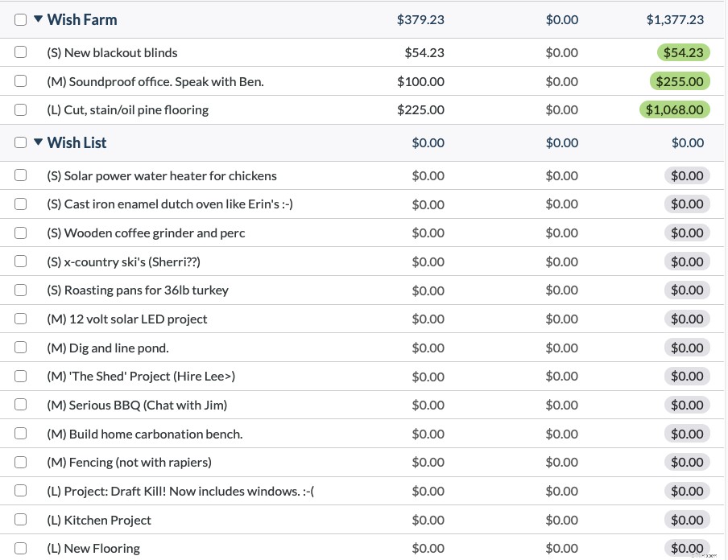Open the Wish Farm category group name
This screenshot has height=560, width=728.
pos(81,19)
